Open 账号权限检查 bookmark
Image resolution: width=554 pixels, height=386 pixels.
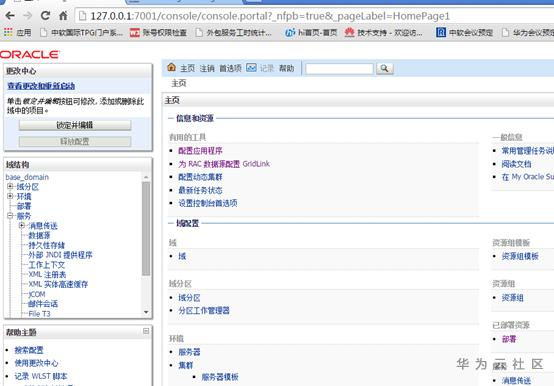pos(158,33)
